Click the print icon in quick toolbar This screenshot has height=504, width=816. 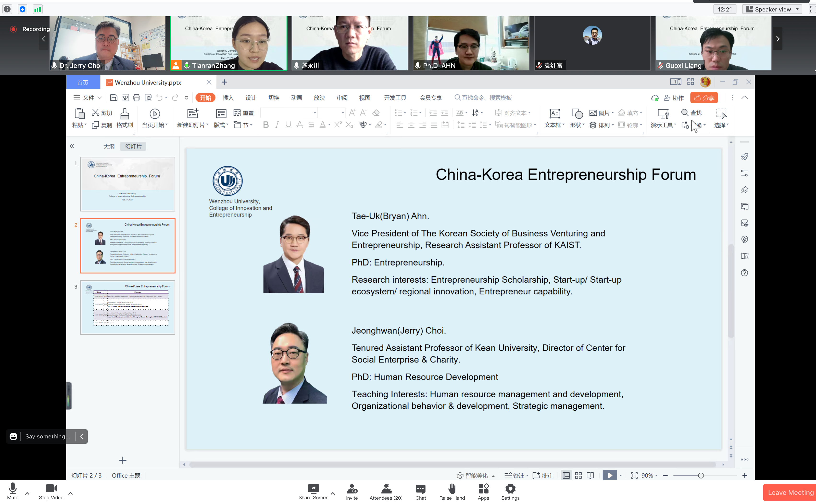[137, 98]
